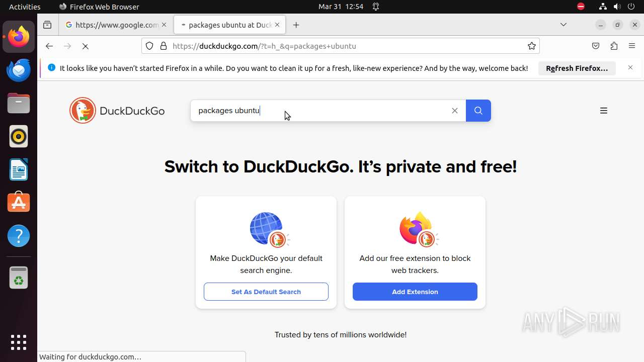Expand the List all tabs dropdown
The width and height of the screenshot is (644, 362).
[563, 25]
